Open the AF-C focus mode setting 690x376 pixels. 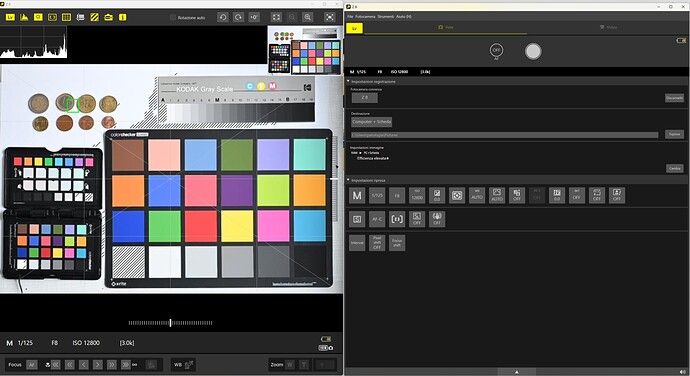pyautogui.click(x=377, y=219)
